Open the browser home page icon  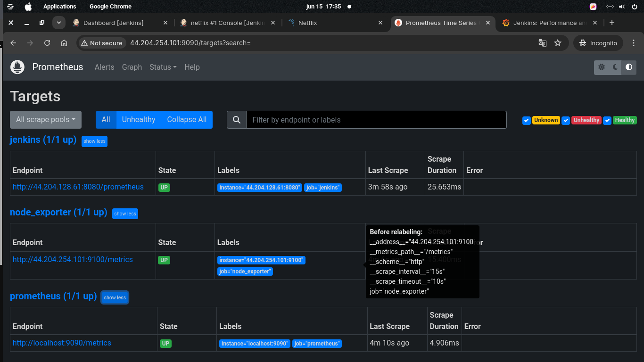[x=64, y=43]
